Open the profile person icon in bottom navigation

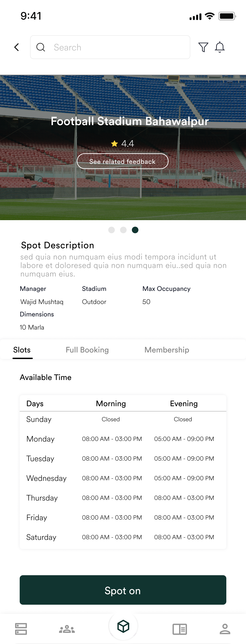pos(225,629)
